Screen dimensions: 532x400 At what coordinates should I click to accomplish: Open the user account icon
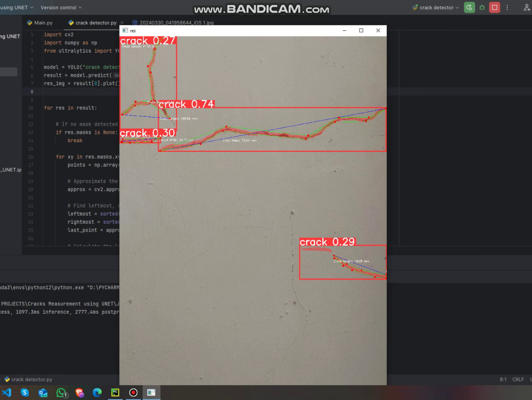[x=527, y=7]
